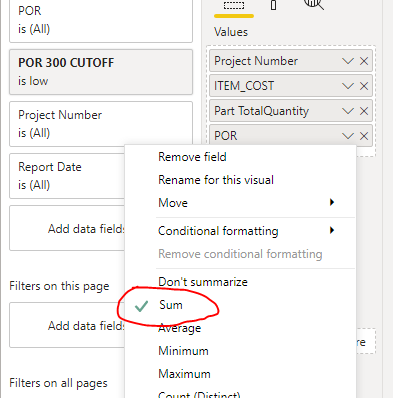Screen dimensions: 393x398
Task: Remove ITEM_COST field with X
Action: tap(364, 86)
